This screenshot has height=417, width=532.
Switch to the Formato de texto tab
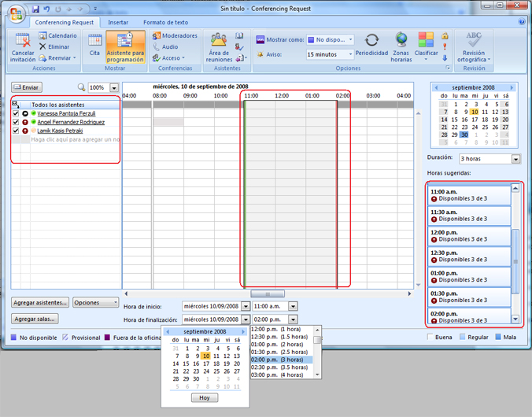click(165, 22)
